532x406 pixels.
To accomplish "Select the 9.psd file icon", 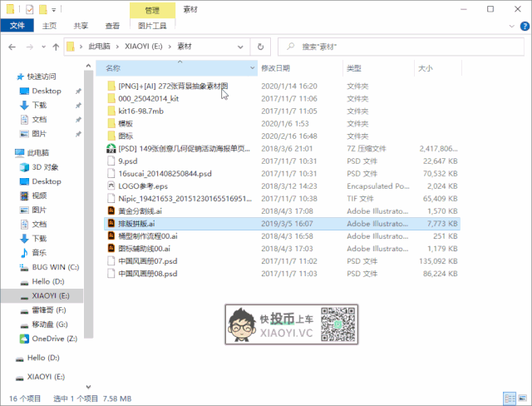I will (111, 161).
